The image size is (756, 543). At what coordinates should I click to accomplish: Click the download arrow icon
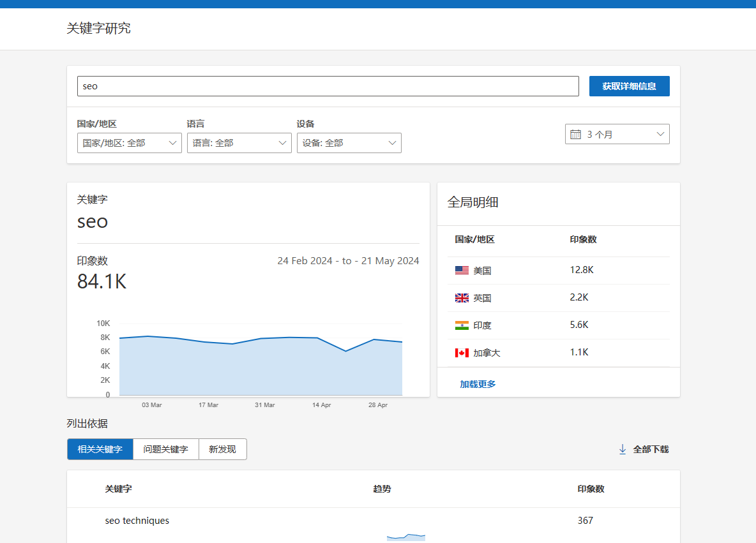click(623, 449)
